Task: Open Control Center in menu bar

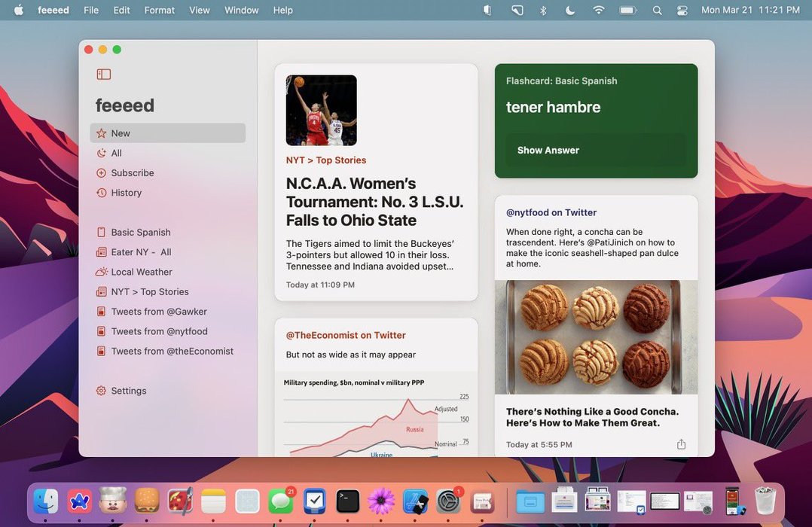Action: [682, 10]
